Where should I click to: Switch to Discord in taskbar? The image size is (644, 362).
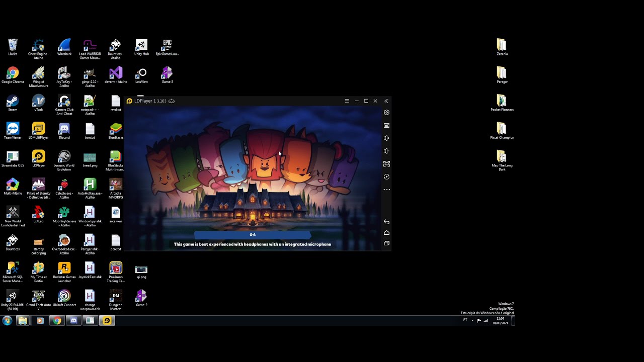tap(73, 321)
